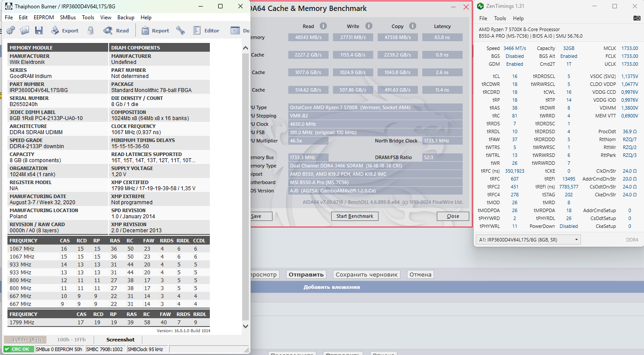
Task: Open a file with the folder toolbar icon
Action: point(25,30)
